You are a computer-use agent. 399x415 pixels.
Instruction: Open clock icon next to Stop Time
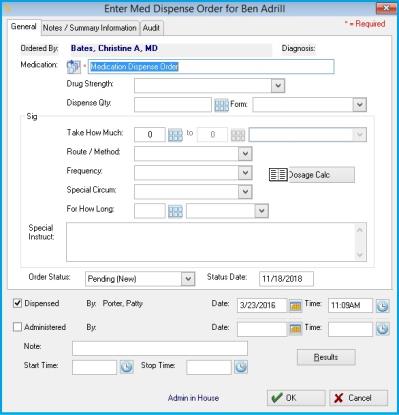click(241, 367)
